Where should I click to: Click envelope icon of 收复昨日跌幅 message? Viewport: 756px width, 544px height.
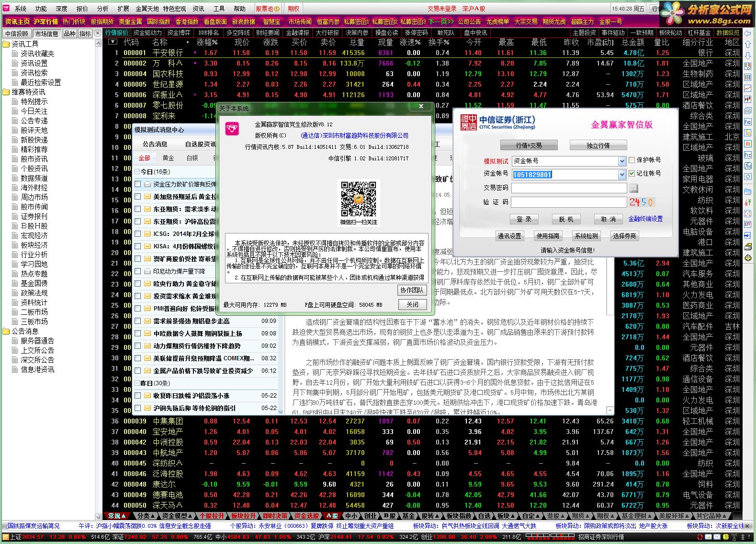point(147,396)
